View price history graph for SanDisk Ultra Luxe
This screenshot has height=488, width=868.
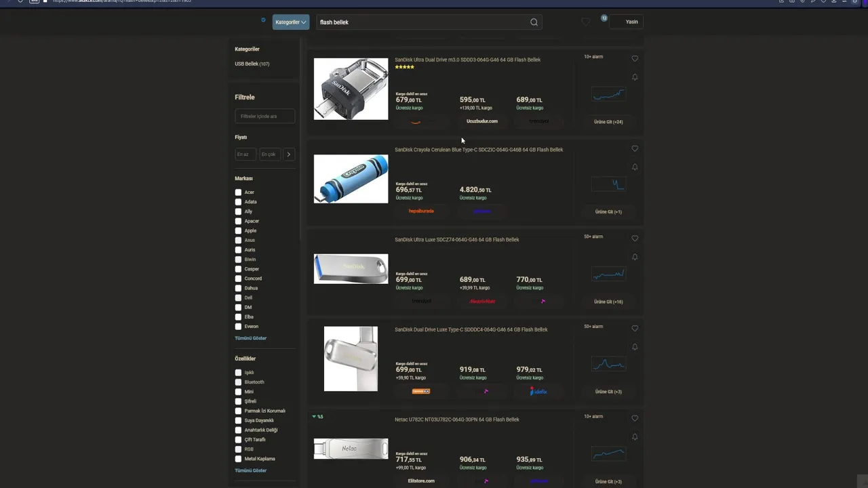(608, 274)
